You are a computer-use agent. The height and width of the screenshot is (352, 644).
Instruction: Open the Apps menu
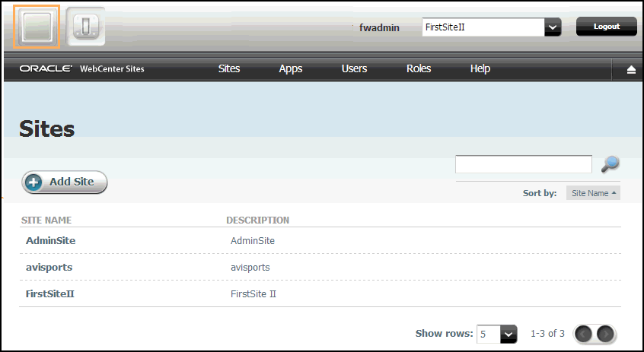(290, 69)
